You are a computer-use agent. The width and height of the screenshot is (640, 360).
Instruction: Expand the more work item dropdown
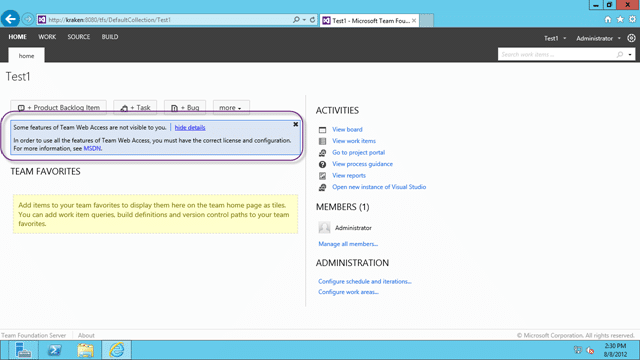[231, 108]
